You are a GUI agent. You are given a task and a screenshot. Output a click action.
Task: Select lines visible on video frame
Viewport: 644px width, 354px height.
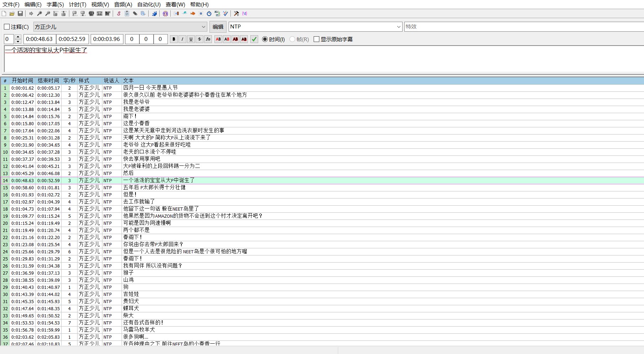point(91,14)
